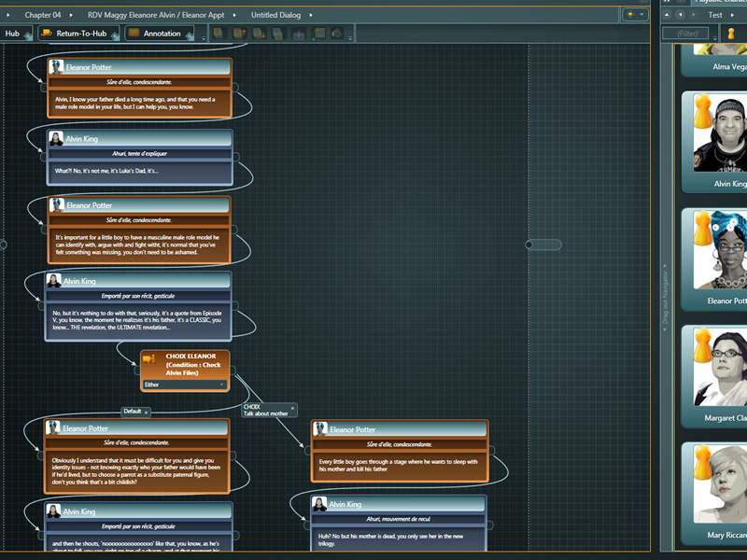Open the overflow menu after paint bucket icon
This screenshot has height=560, width=747.
pyautogui.click(x=350, y=37)
